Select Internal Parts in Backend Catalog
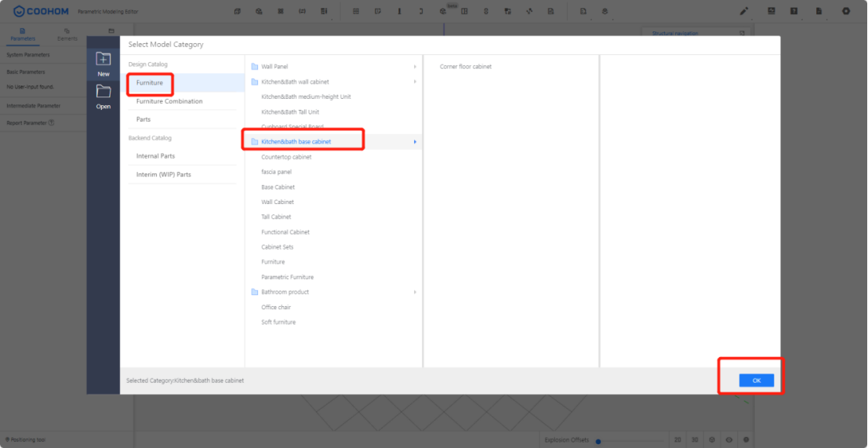868x448 pixels. [155, 156]
